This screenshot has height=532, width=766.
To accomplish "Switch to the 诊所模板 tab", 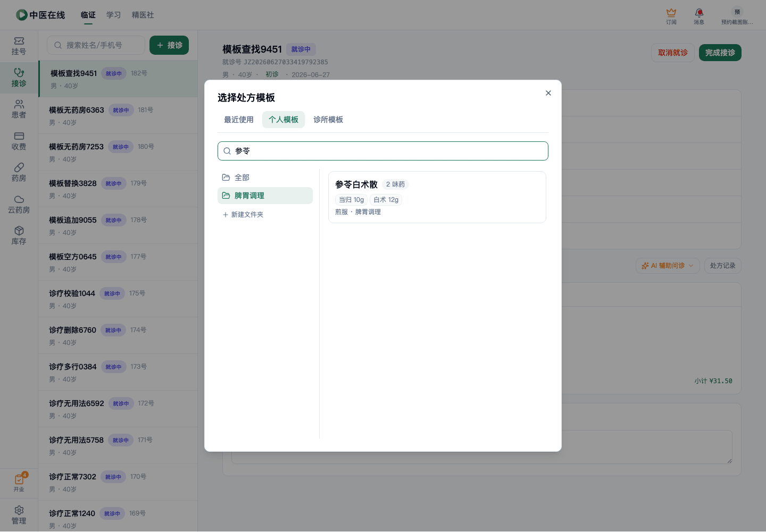I will [328, 120].
